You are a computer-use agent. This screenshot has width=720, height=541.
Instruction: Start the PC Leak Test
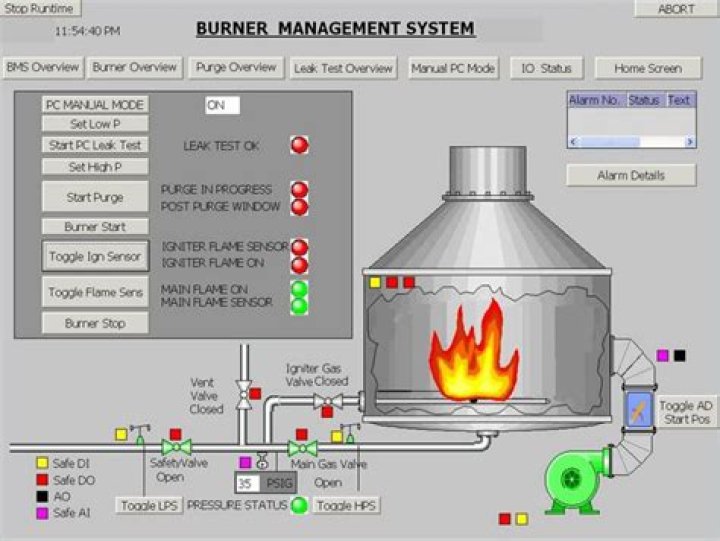96,145
